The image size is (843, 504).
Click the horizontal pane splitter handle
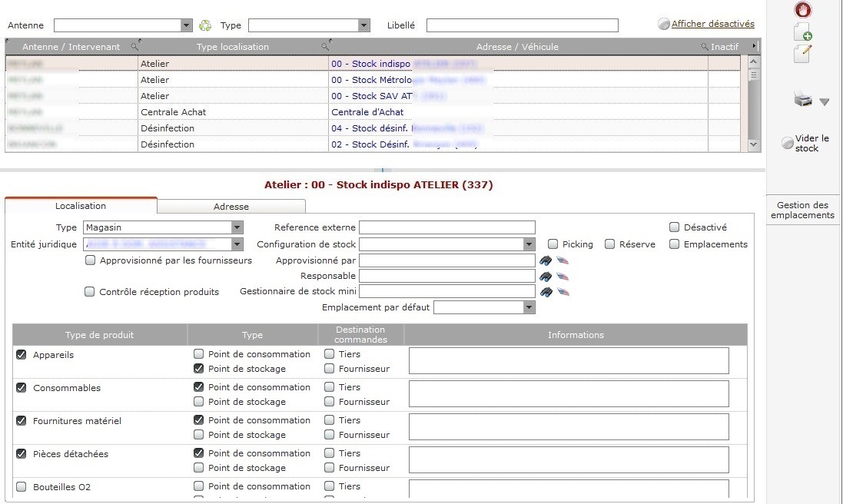click(382, 170)
